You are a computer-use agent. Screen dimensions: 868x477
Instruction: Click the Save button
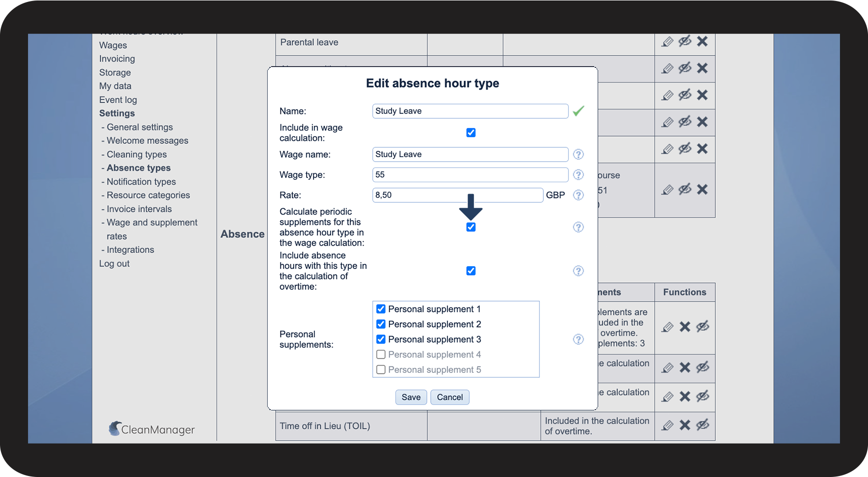click(411, 397)
